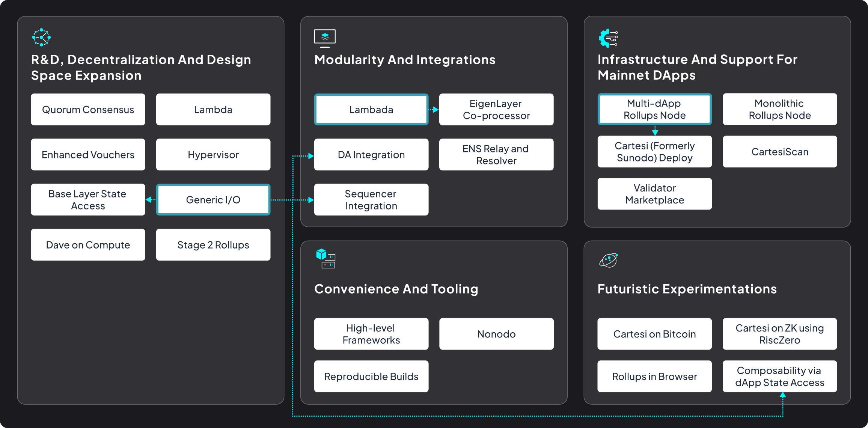Image resolution: width=868 pixels, height=428 pixels.
Task: Click Infrastructure And Support For Mainnet DApps heading
Action: [x=698, y=67]
